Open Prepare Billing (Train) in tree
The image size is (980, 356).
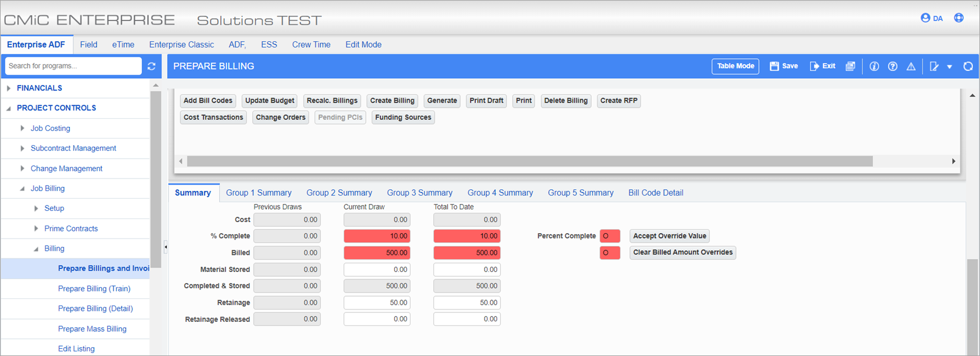click(94, 288)
